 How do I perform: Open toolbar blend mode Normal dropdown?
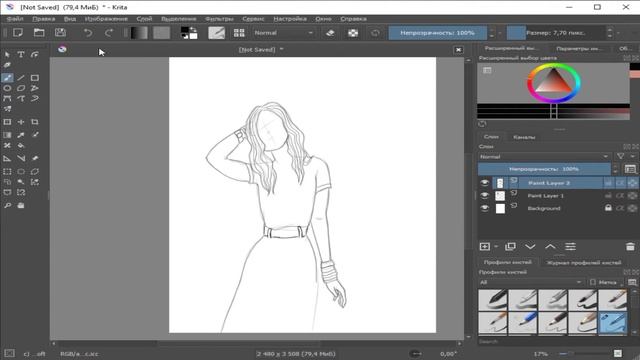pos(283,33)
